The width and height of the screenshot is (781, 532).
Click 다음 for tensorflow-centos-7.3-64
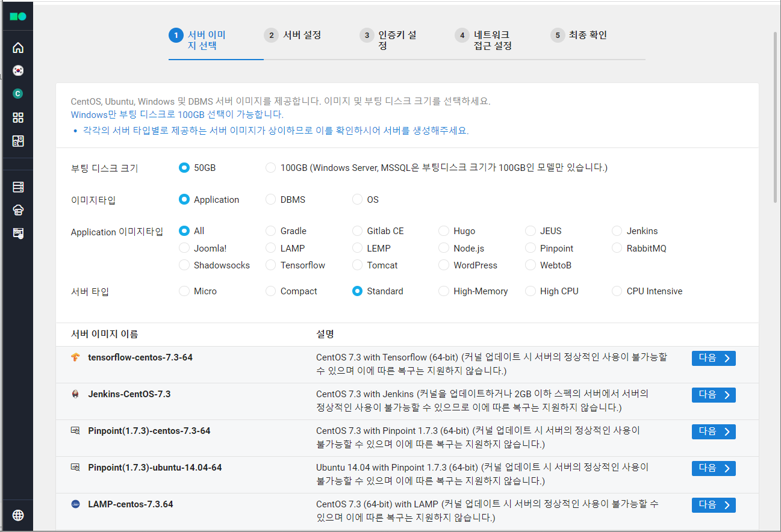pos(714,358)
